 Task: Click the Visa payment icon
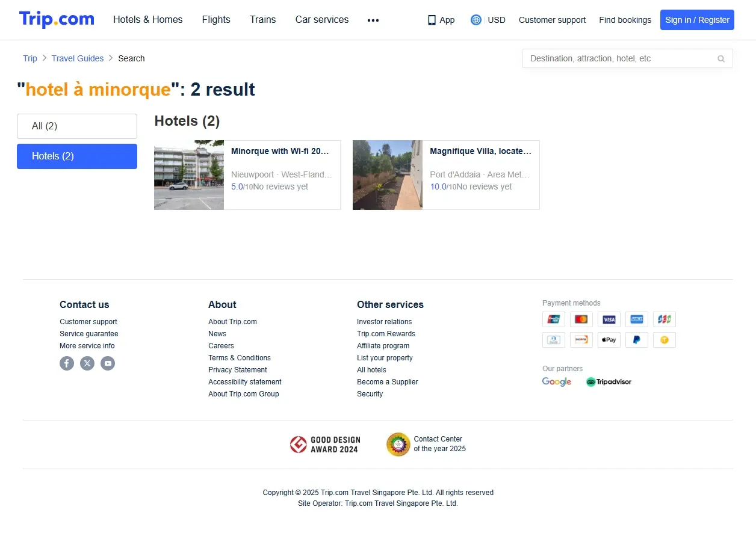609,319
